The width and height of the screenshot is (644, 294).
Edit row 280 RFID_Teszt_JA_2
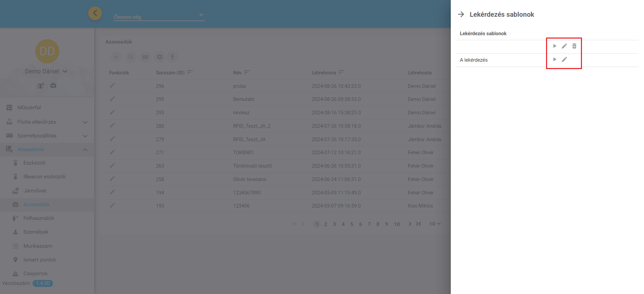[x=112, y=125]
